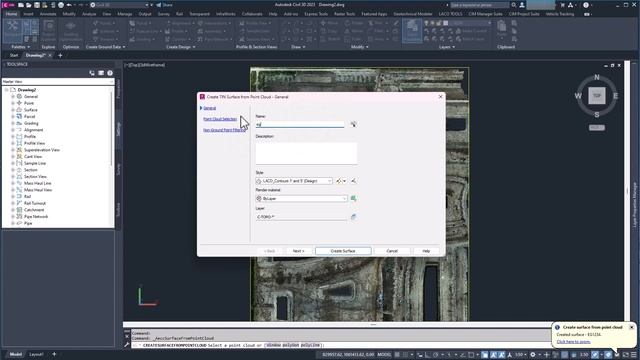
Task: Switch to the Start document tab
Action: 14,55
